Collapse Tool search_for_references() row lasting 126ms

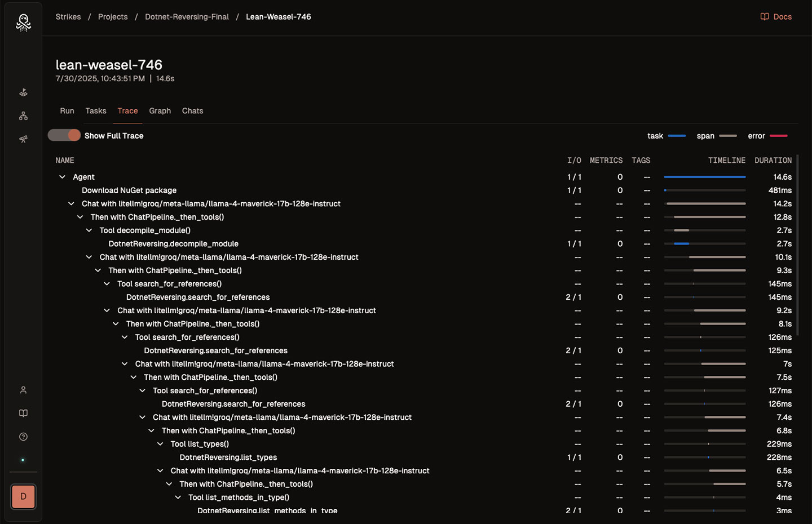[125, 337]
